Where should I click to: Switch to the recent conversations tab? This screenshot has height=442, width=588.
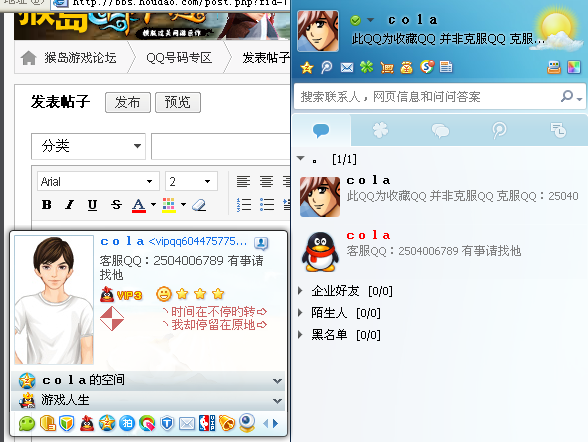558,130
